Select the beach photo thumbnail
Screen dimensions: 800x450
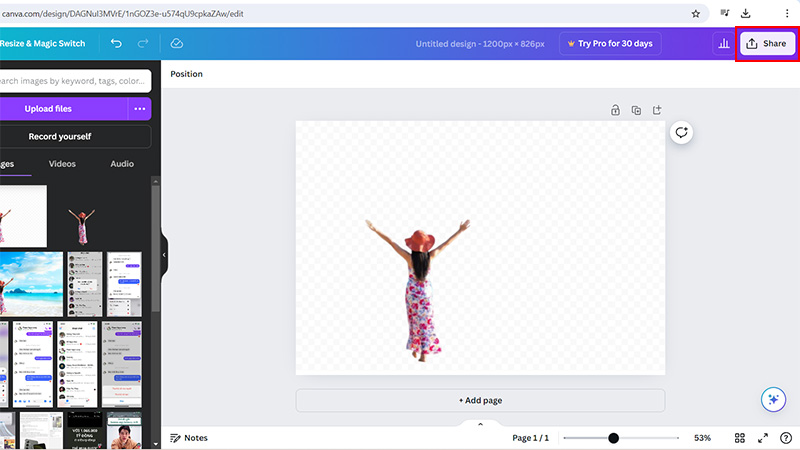point(31,284)
